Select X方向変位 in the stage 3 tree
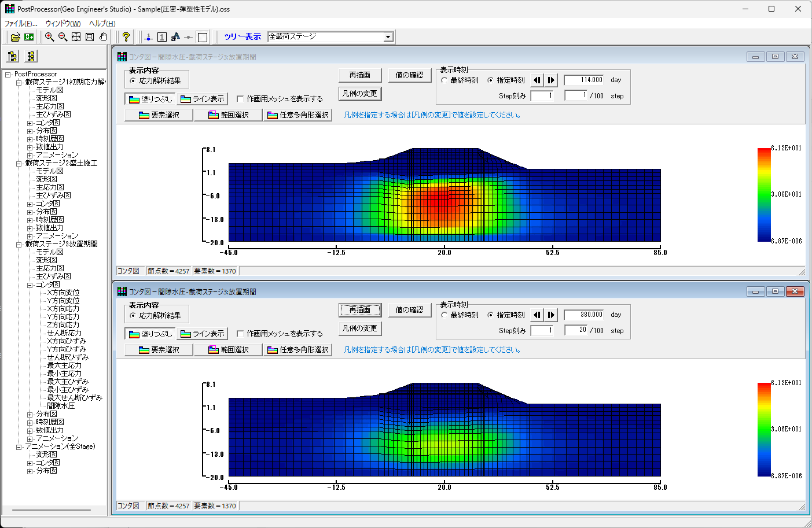 click(63, 293)
